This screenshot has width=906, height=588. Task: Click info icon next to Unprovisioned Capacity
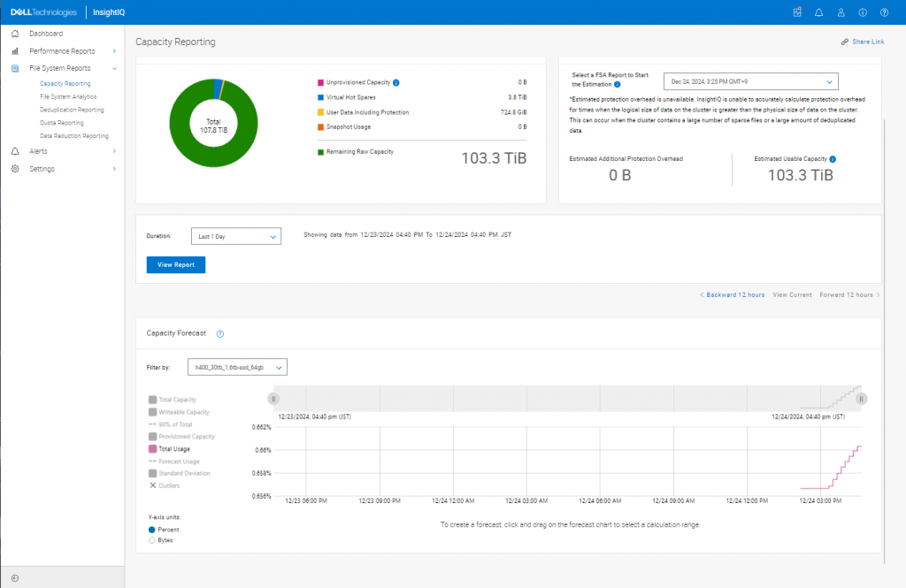395,82
